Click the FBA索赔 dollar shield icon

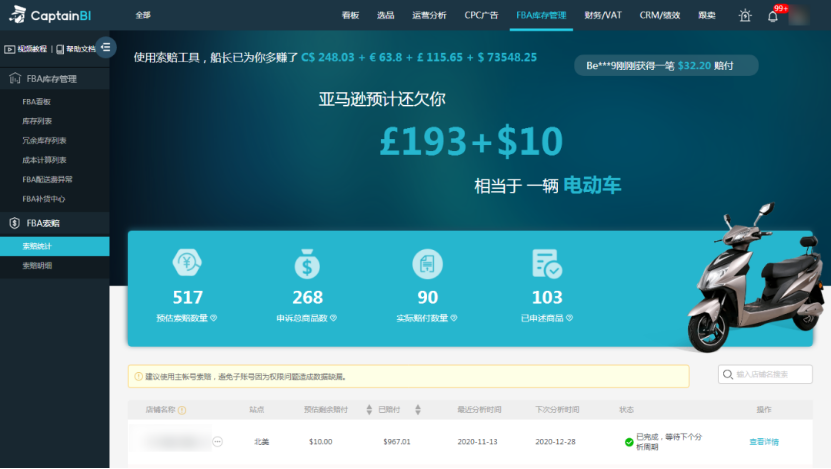click(14, 223)
